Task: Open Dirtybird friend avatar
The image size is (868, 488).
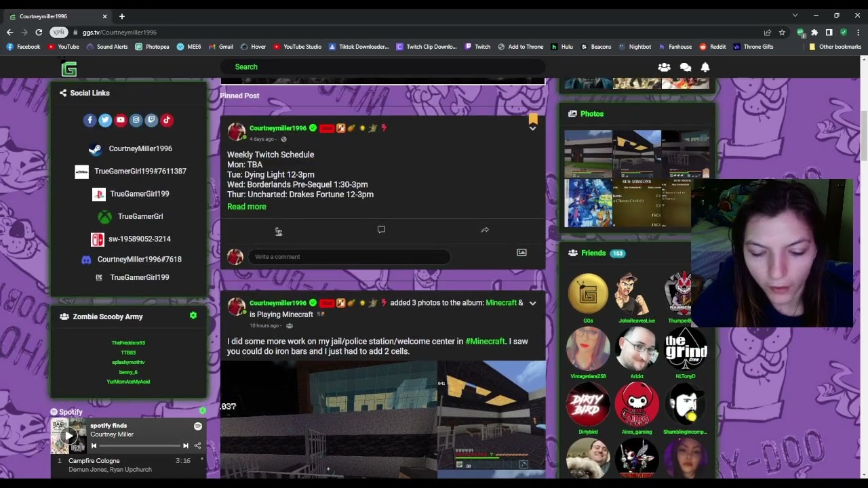Action: point(588,405)
